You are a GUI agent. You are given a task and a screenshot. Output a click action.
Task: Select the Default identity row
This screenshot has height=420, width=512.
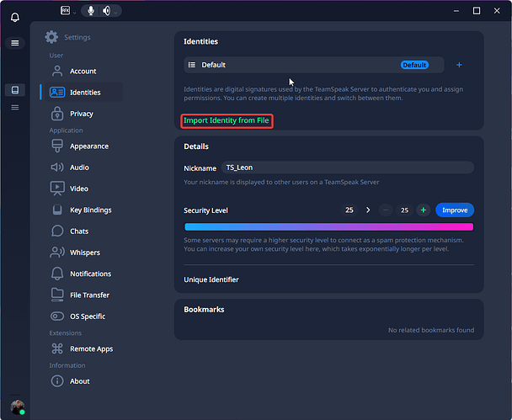[313, 65]
